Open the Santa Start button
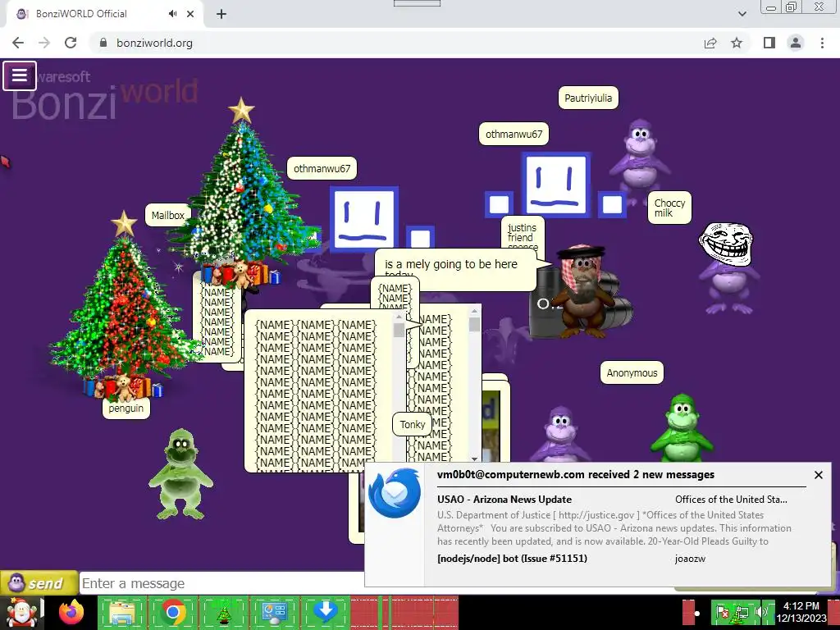The image size is (840, 630). click(x=21, y=612)
